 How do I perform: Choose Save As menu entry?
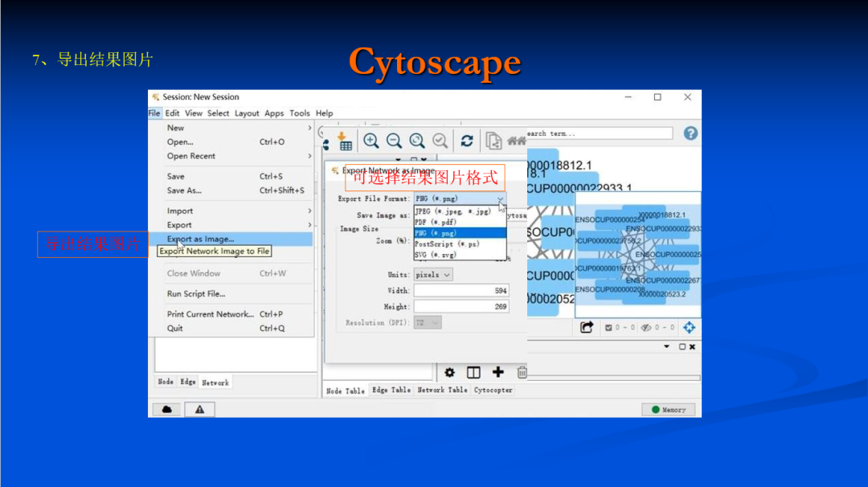tap(231, 190)
